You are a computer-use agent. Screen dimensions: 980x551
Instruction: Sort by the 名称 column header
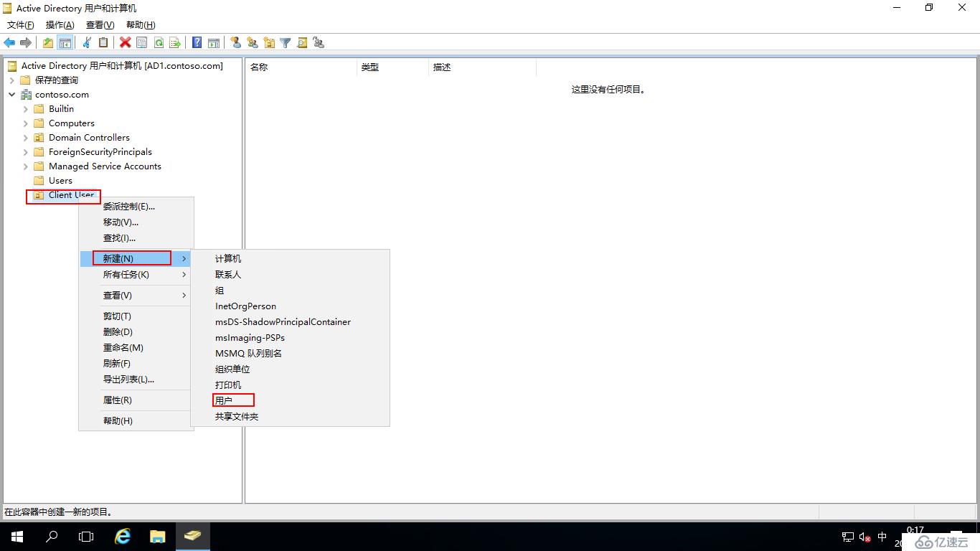coord(301,67)
